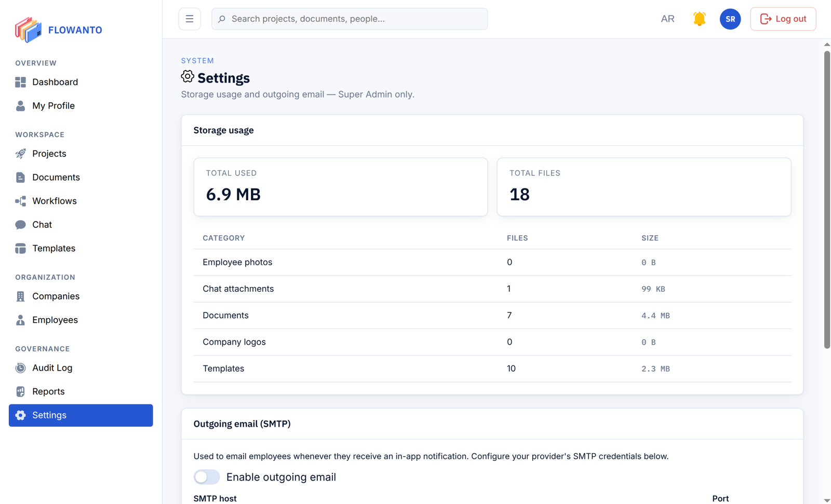The width and height of the screenshot is (831, 504).
Task: Open the Reports section
Action: (x=81, y=392)
